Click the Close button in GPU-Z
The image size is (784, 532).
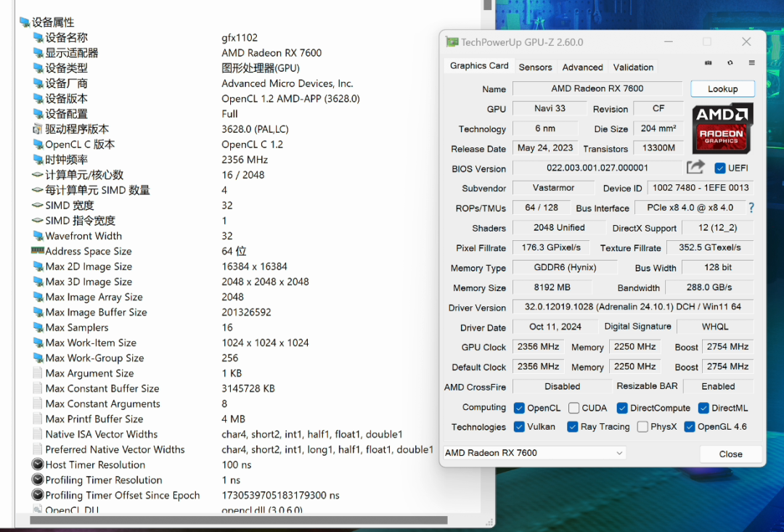pos(730,454)
